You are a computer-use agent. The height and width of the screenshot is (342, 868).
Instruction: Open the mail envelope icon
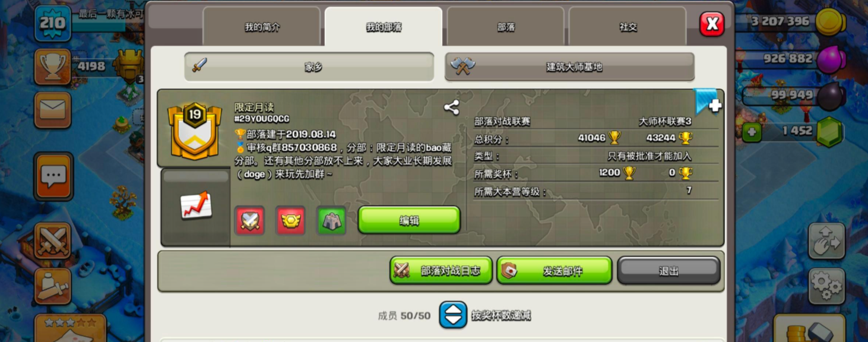click(x=53, y=110)
